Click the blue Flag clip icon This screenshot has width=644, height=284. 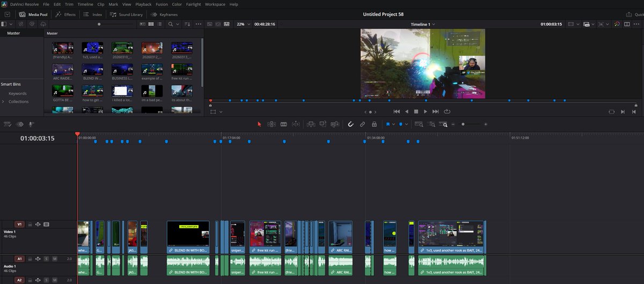point(387,124)
